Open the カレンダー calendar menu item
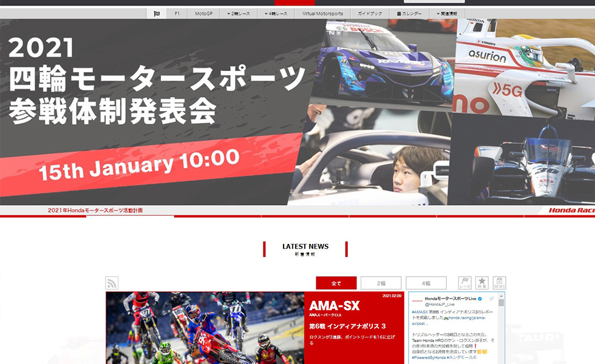Viewport: 595px width, 364px height. [x=409, y=13]
